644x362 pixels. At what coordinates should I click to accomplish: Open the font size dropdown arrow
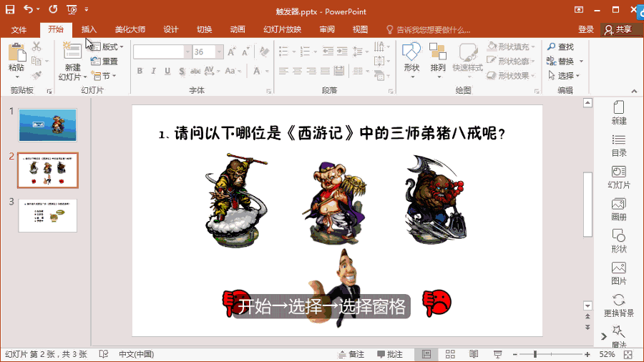[x=220, y=52]
